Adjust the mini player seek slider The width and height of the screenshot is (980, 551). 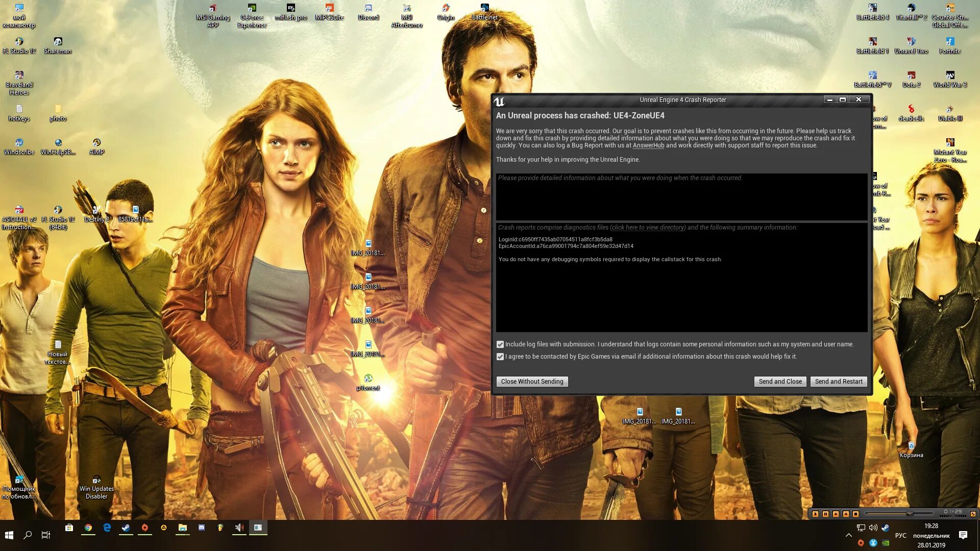click(x=909, y=514)
